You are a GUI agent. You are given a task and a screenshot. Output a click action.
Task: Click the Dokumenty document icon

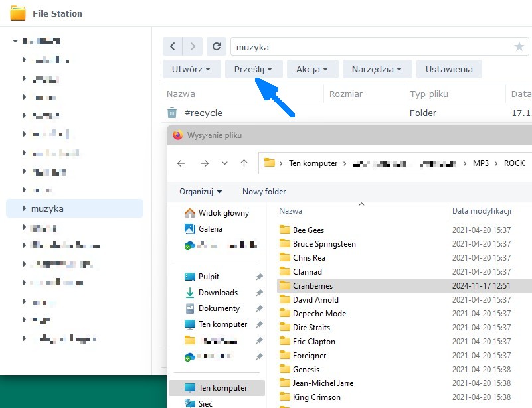point(190,308)
